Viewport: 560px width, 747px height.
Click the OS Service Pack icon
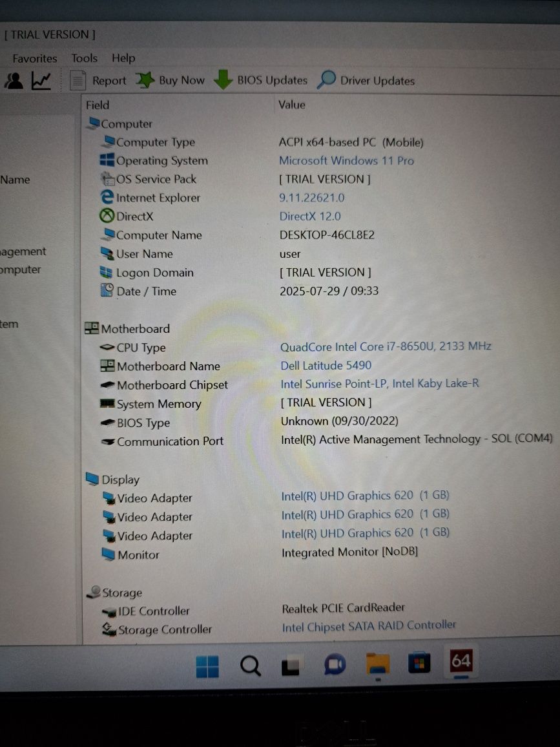point(108,179)
